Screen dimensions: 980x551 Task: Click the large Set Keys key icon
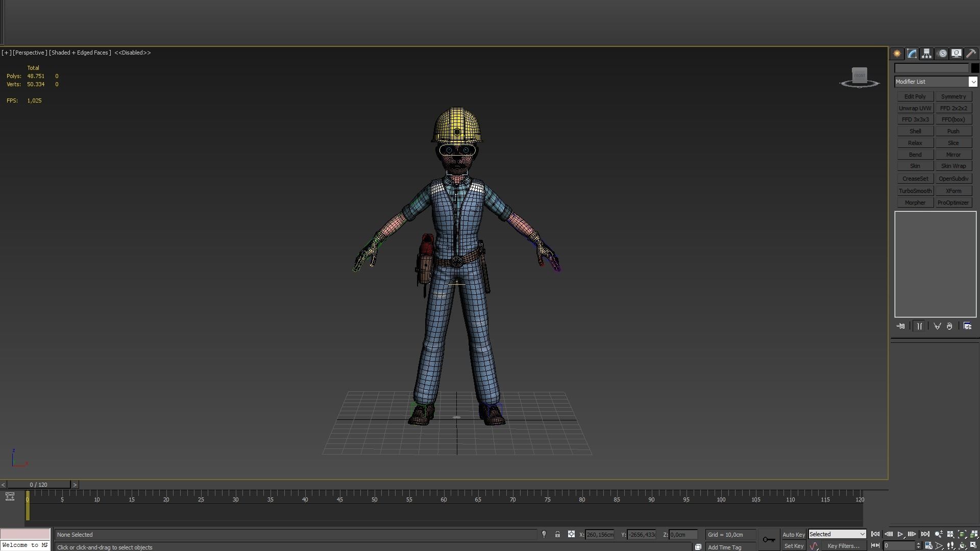point(769,540)
